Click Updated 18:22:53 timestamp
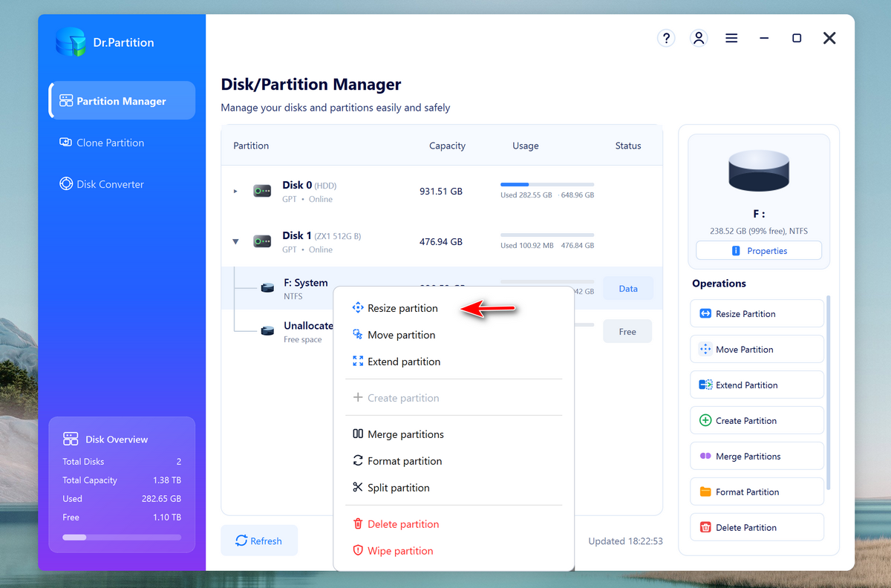The width and height of the screenshot is (891, 588). (626, 541)
